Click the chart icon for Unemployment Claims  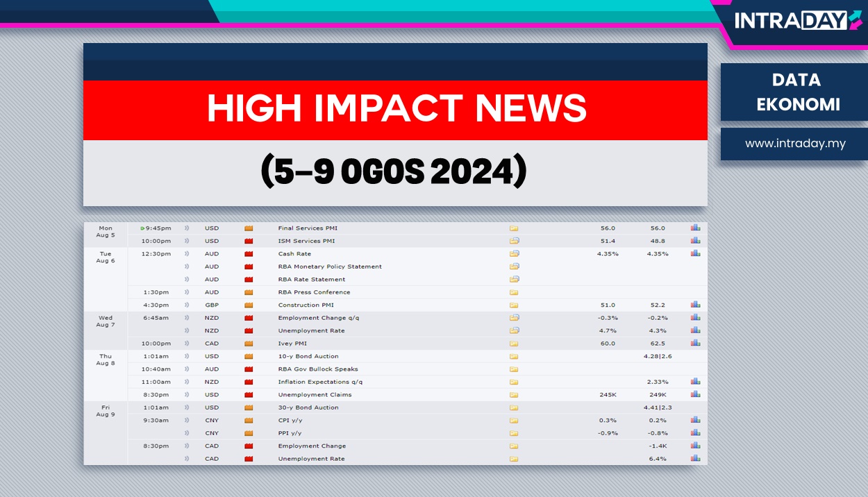click(695, 394)
